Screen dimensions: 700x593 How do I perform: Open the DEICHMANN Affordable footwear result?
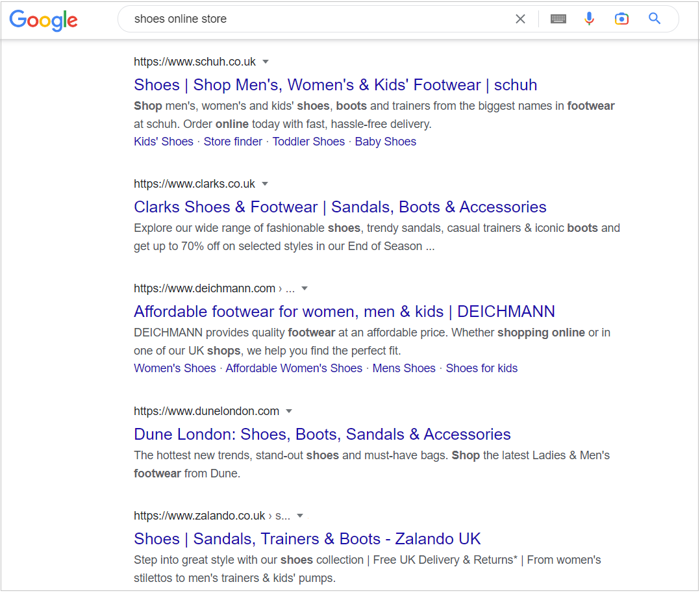[344, 312]
